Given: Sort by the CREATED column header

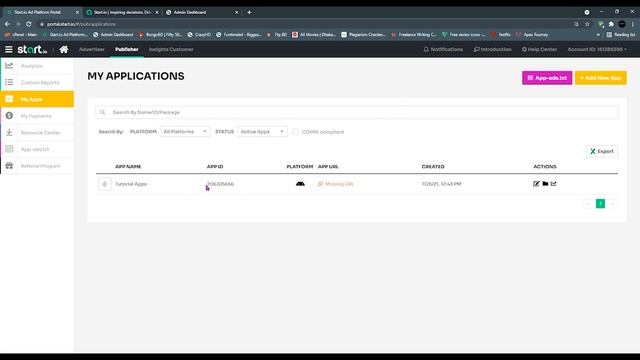Looking at the screenshot, I should pyautogui.click(x=433, y=167).
